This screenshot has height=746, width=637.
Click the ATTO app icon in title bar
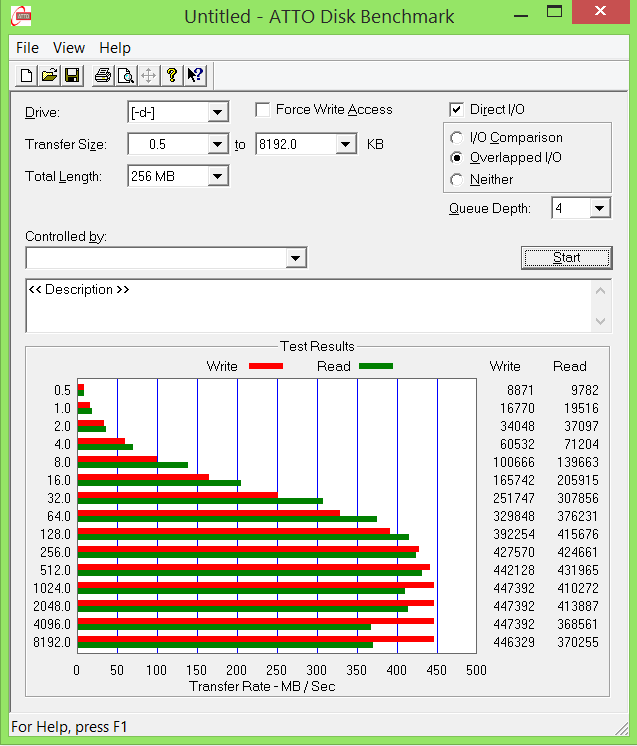click(15, 16)
